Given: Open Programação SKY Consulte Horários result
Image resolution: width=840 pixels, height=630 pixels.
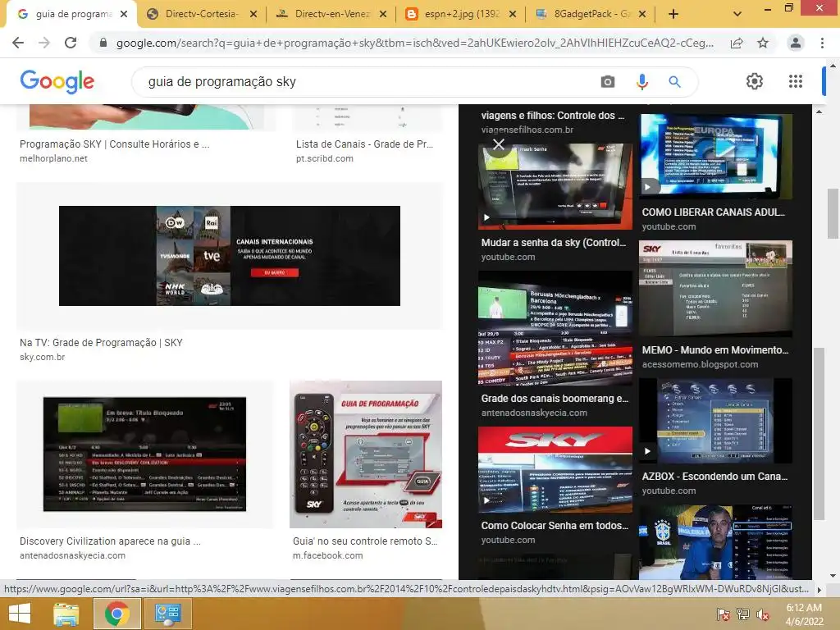Looking at the screenshot, I should [x=115, y=144].
